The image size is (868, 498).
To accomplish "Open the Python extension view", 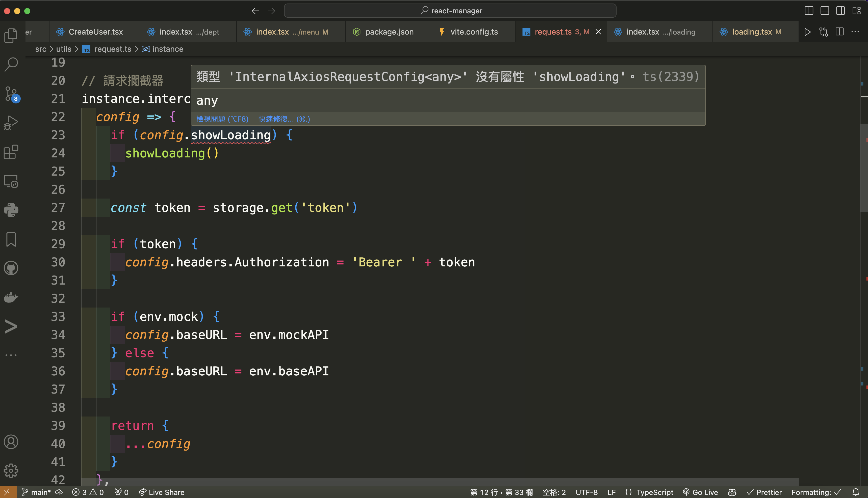I will (11, 210).
